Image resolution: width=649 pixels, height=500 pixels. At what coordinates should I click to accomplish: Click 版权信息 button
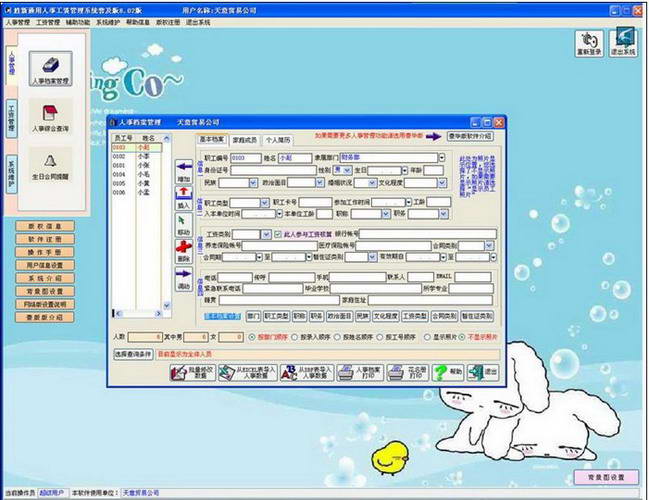pos(45,226)
